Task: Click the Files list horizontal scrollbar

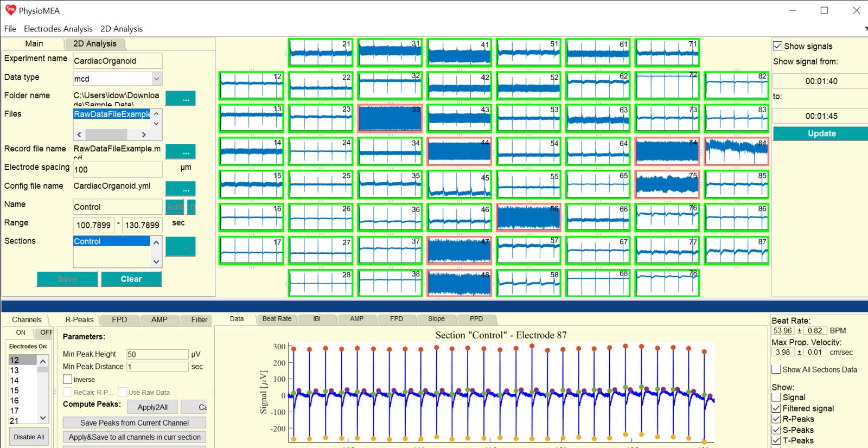Action: (x=111, y=135)
